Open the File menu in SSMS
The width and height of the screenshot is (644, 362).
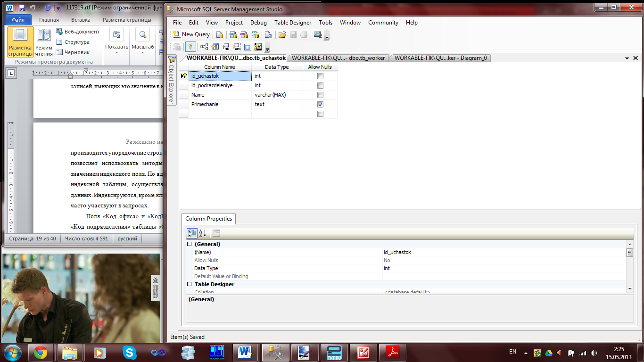click(x=177, y=22)
